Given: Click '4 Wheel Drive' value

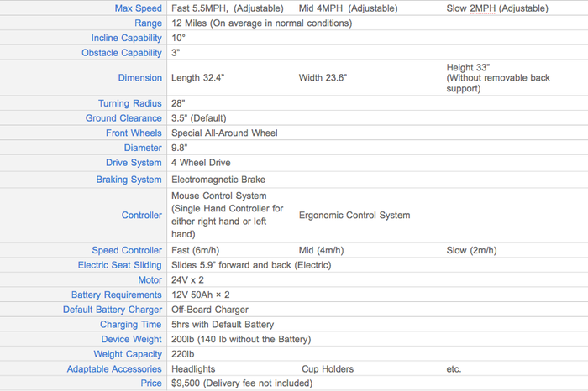Looking at the screenshot, I should point(201,163).
